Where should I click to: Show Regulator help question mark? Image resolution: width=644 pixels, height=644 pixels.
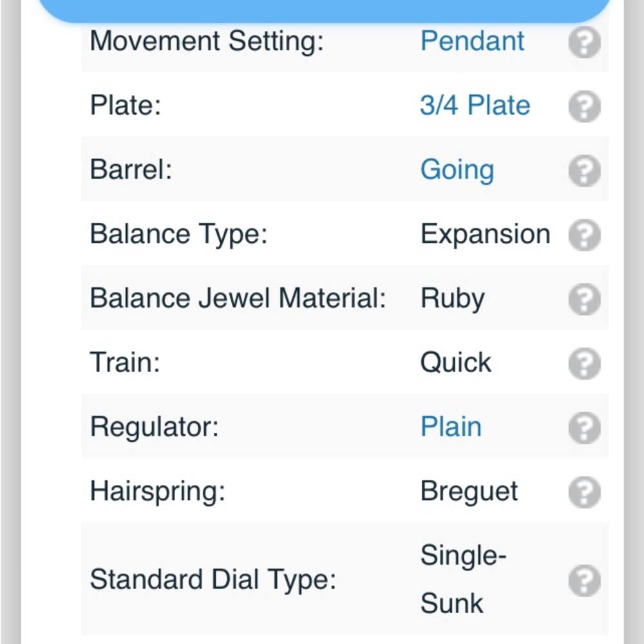pos(584,428)
